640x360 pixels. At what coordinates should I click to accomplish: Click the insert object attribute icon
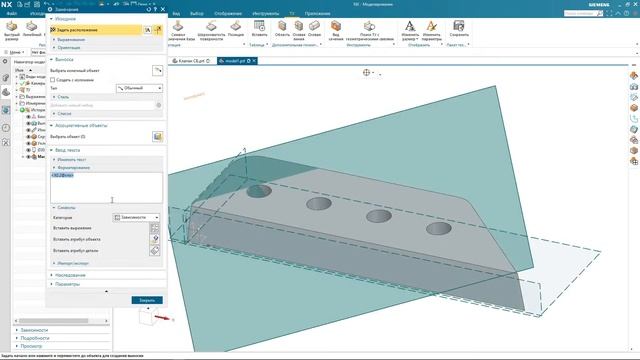point(155,239)
